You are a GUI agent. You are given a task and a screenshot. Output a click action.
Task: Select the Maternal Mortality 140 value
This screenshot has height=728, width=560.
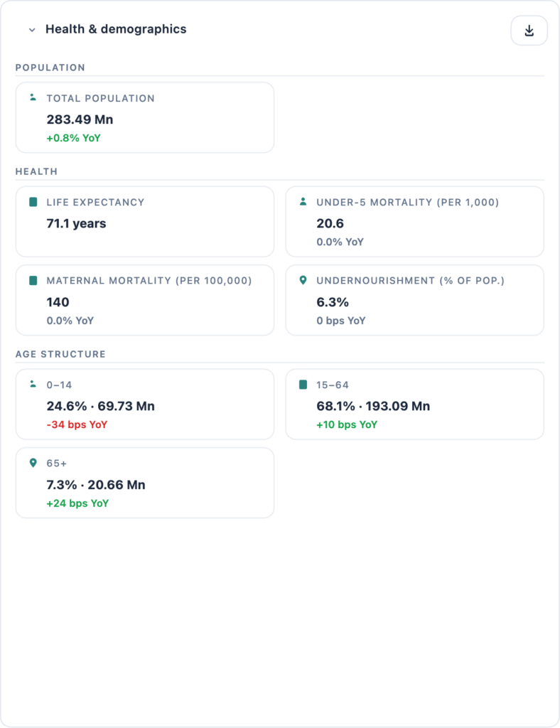(58, 302)
